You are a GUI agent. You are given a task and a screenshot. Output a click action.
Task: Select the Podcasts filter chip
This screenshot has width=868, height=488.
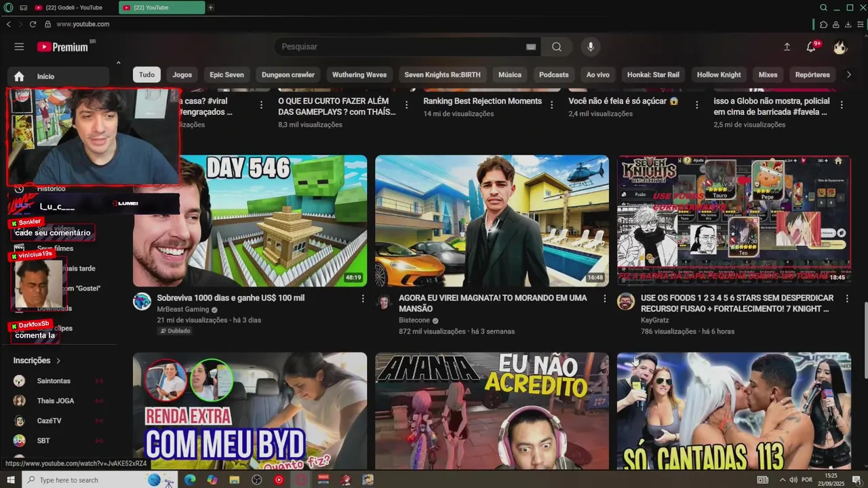tap(554, 75)
